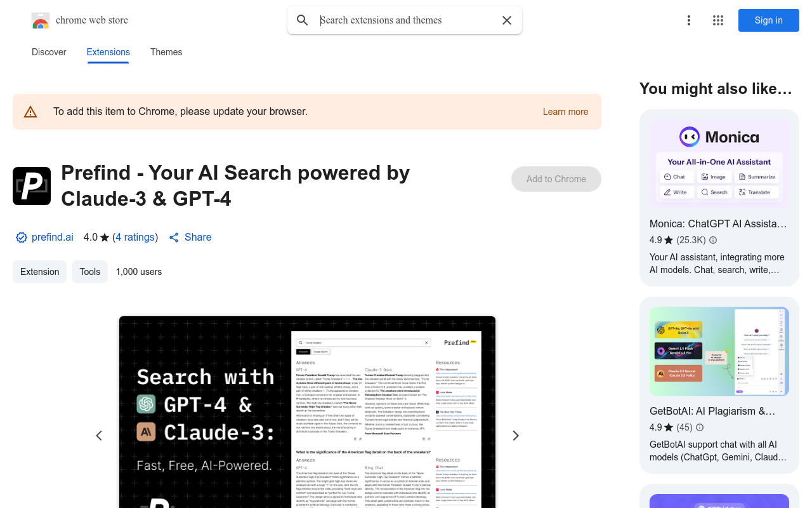Screen dimensions: 812x508
Task: Click the update browser warning message text
Action: coord(180,112)
